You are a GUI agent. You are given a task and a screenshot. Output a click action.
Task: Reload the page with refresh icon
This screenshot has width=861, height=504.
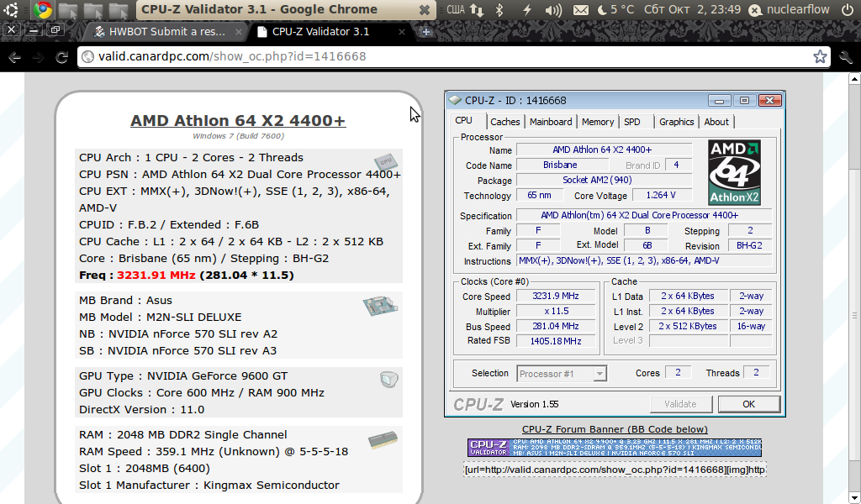pyautogui.click(x=61, y=57)
